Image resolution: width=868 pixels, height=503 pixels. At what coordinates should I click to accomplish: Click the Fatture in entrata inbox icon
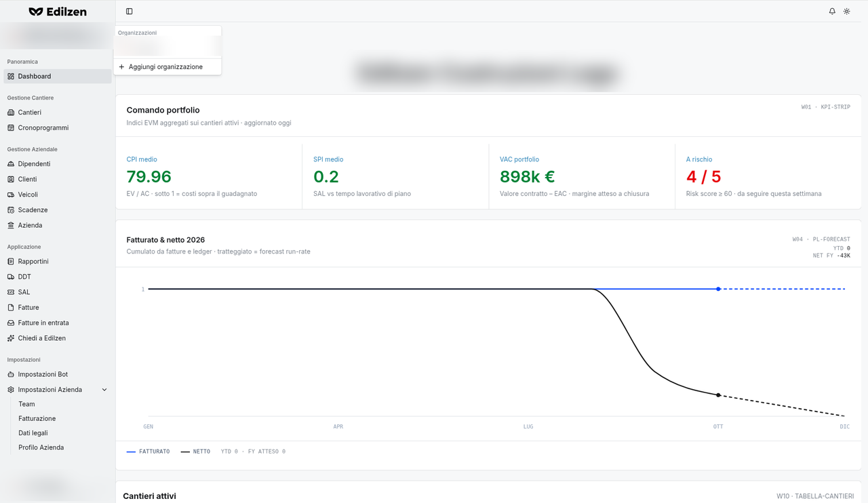coord(11,323)
